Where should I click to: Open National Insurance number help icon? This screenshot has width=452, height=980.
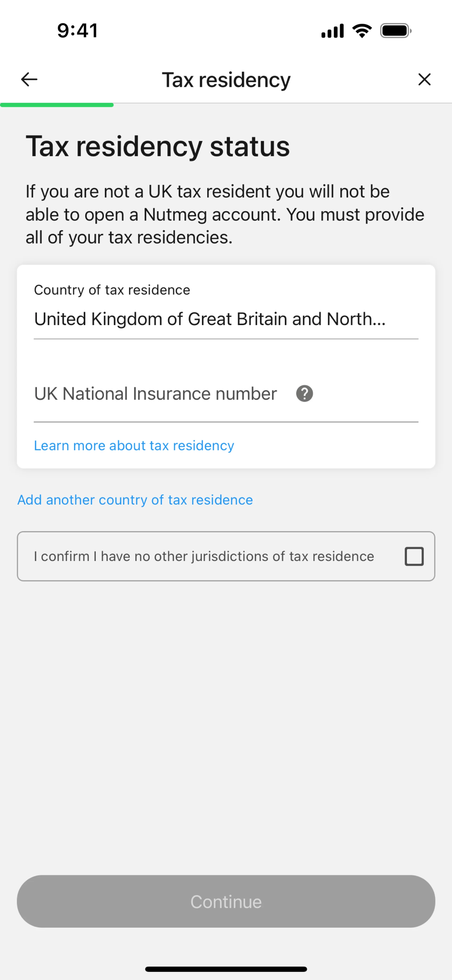point(304,393)
